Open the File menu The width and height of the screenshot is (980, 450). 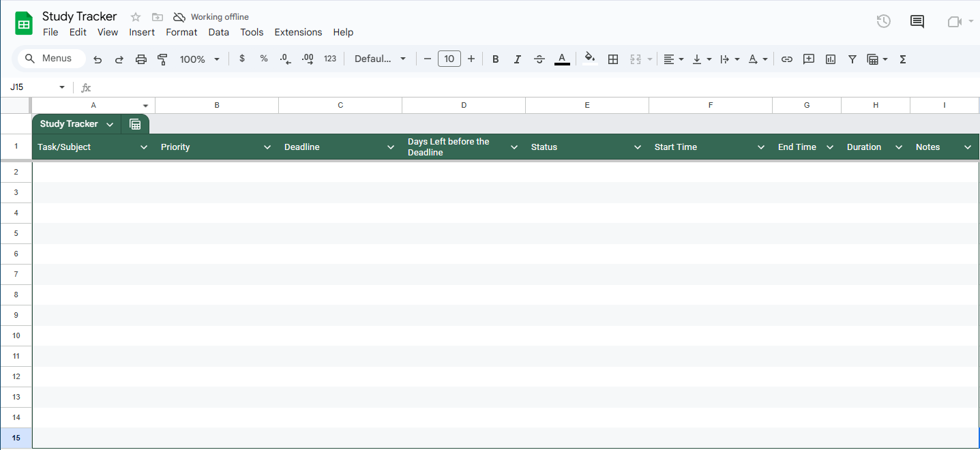(50, 32)
